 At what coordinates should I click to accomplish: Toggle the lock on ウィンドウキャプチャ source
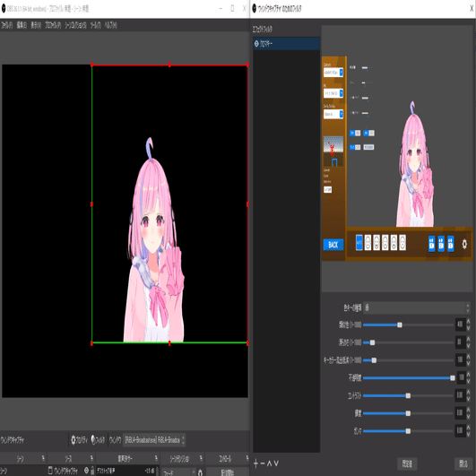(x=92, y=471)
